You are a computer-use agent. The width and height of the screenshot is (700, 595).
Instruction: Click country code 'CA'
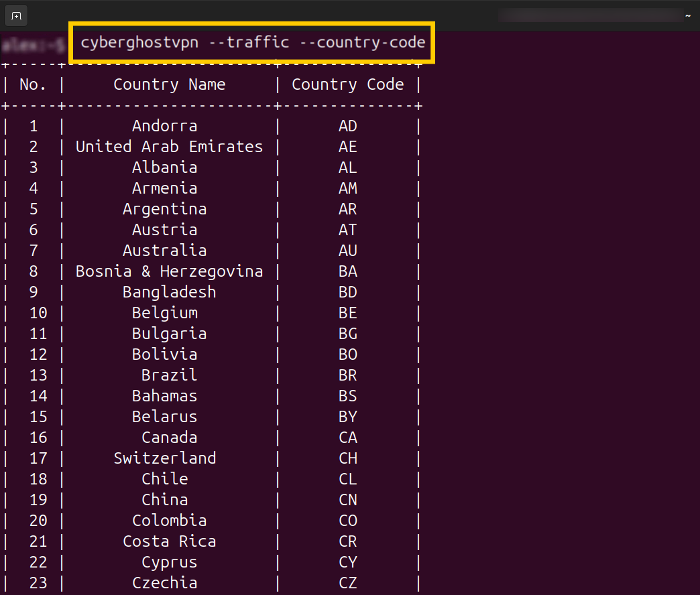(348, 438)
